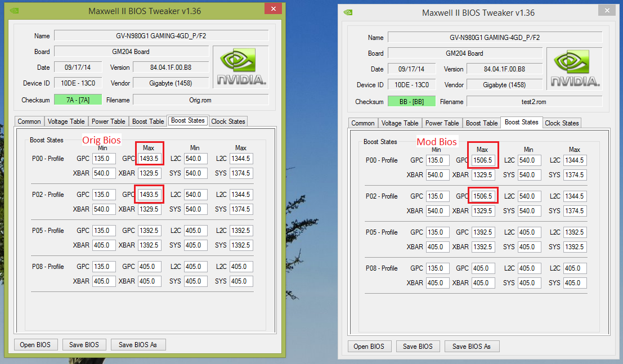
Task: Click Filename field showing test2.rom
Action: 535,102
